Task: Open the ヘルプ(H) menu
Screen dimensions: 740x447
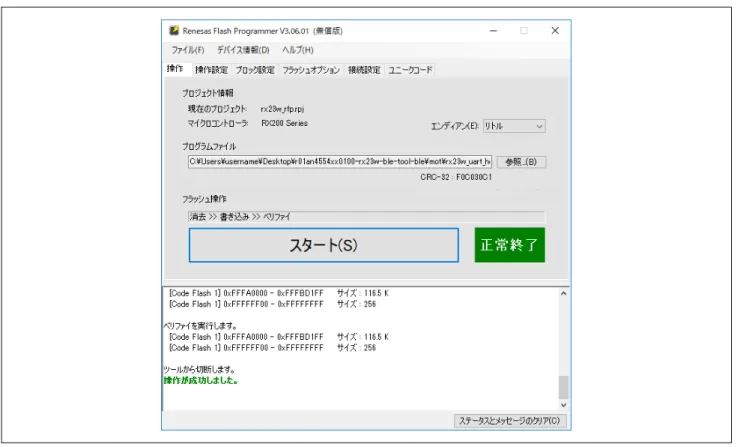Action: point(297,50)
